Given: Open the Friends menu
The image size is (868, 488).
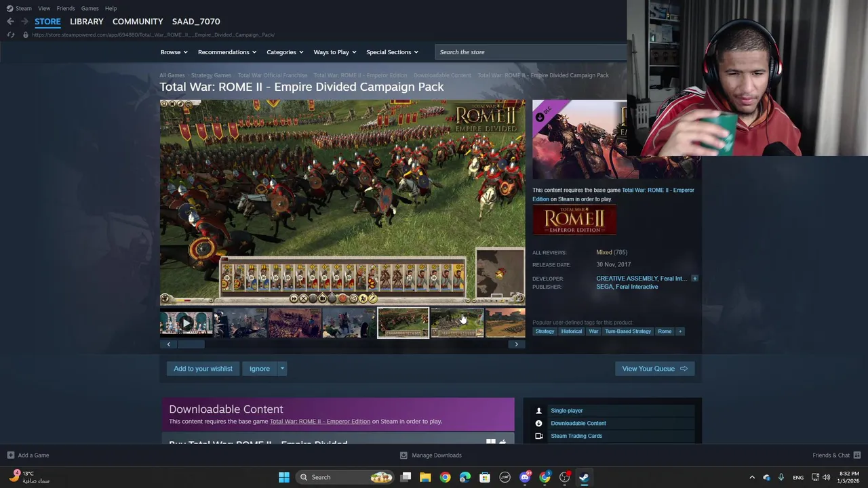Looking at the screenshot, I should coord(66,8).
